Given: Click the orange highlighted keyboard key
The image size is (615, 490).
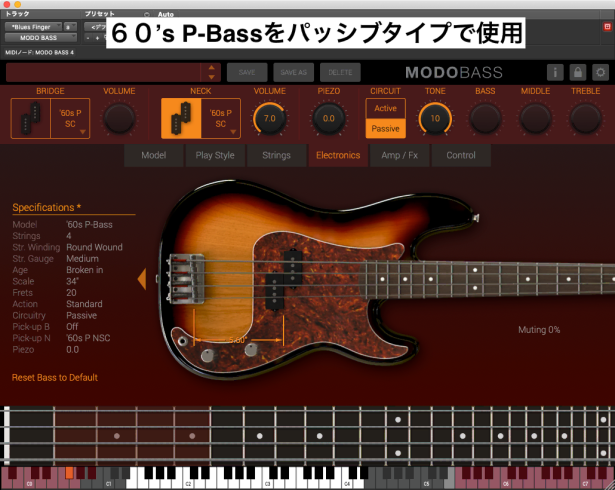Looking at the screenshot, I should (x=69, y=473).
